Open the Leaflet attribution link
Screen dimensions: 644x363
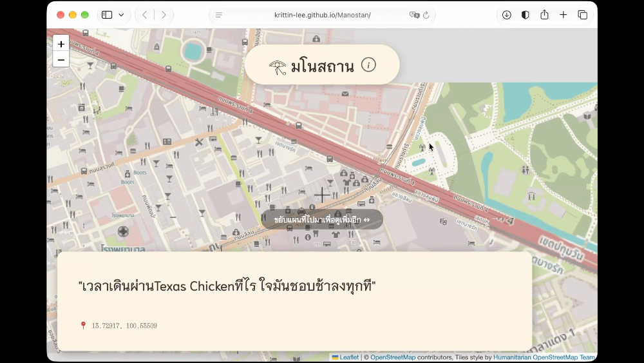349,357
